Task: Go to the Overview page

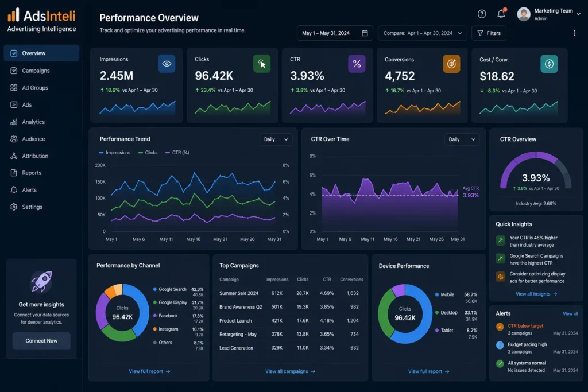Action: pyautogui.click(x=41, y=53)
